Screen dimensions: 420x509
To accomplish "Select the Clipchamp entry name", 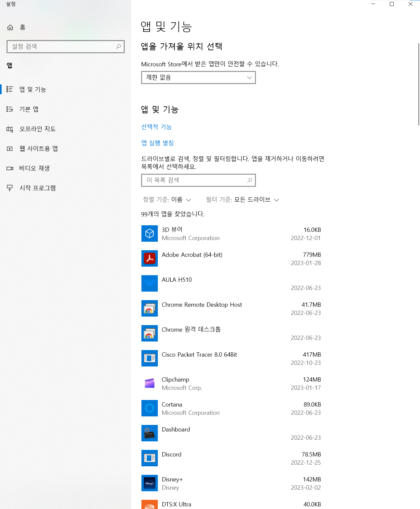I will [x=176, y=380].
